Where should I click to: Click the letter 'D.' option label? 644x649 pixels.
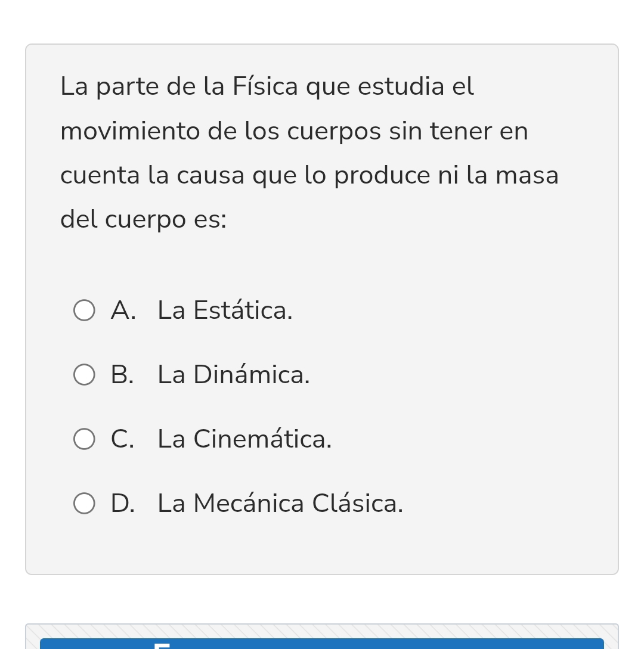[x=123, y=504]
